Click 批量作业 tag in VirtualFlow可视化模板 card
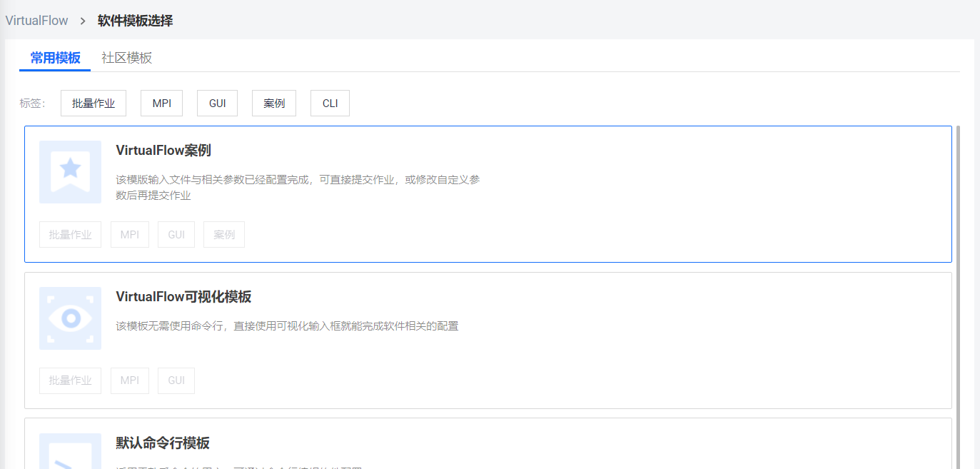The width and height of the screenshot is (980, 469). (70, 380)
